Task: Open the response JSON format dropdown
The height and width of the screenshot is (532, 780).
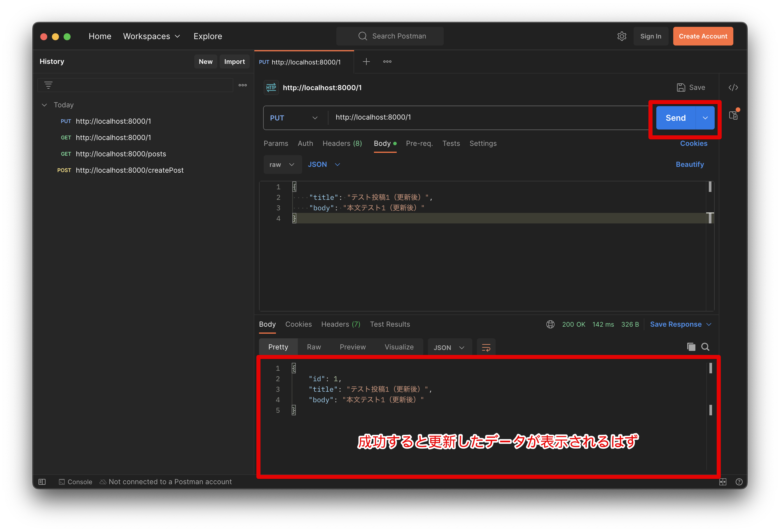Action: pyautogui.click(x=449, y=347)
